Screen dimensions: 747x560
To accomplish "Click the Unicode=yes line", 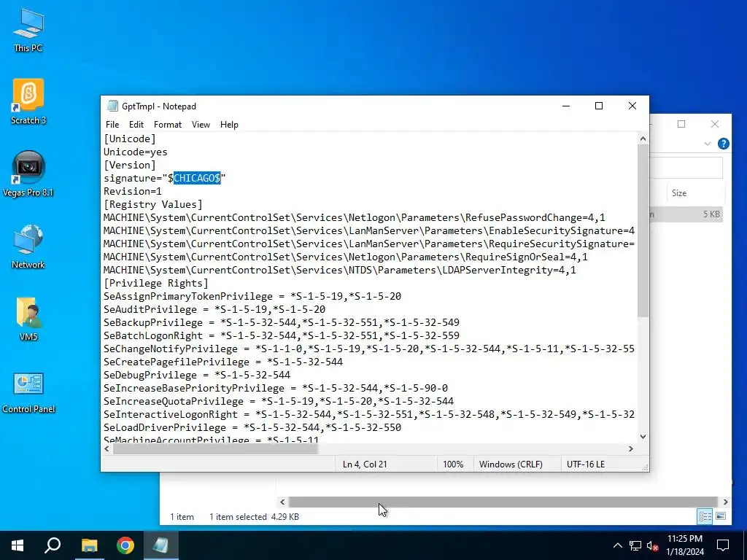I will (135, 152).
